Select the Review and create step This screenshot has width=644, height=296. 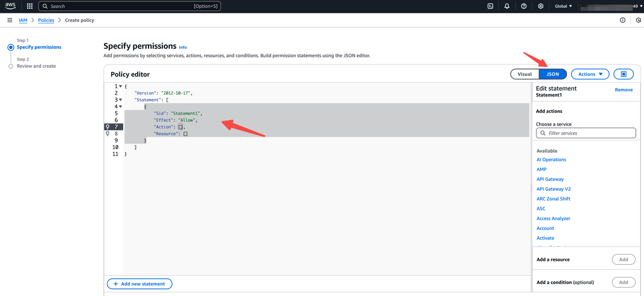[36, 65]
